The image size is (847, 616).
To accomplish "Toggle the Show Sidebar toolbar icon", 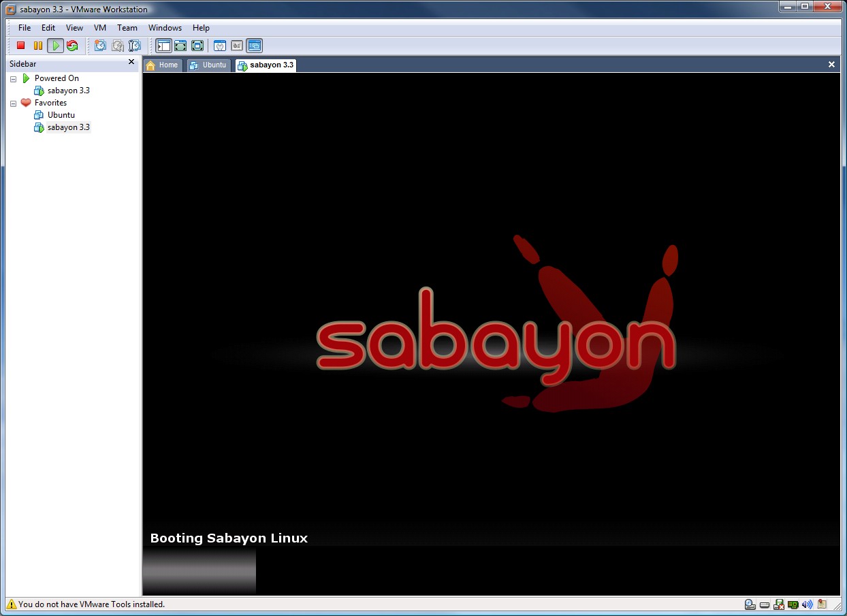I will tap(163, 46).
